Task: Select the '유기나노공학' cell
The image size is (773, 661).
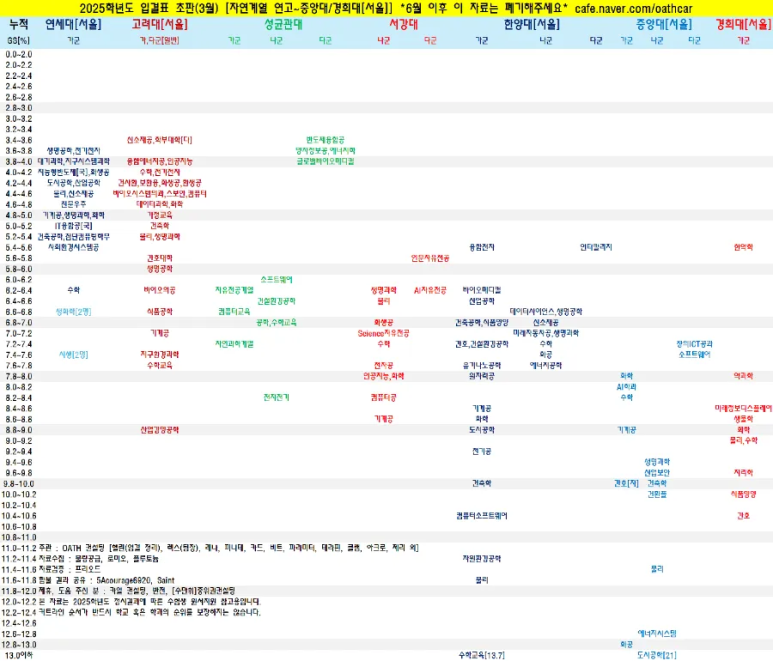Action: point(482,365)
